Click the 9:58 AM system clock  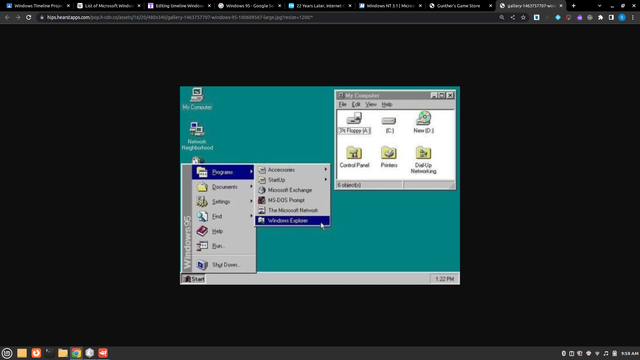coord(629,353)
